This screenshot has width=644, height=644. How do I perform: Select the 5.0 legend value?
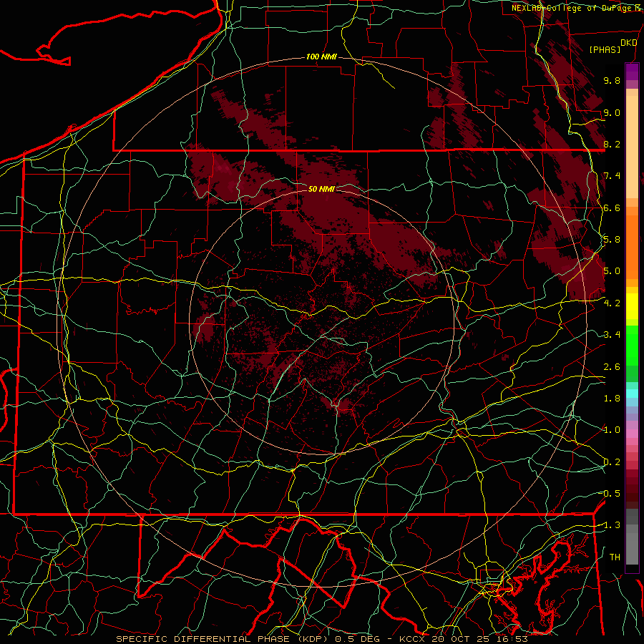click(612, 271)
